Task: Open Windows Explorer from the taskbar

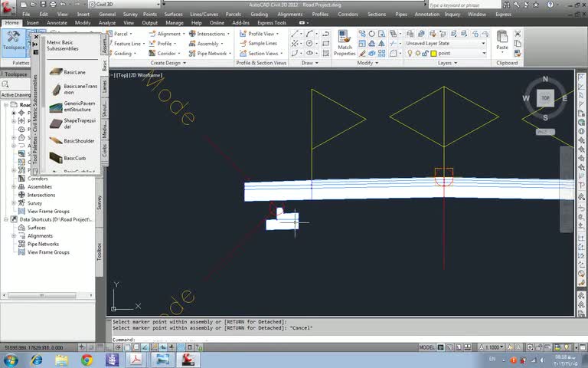Action: tap(61, 360)
